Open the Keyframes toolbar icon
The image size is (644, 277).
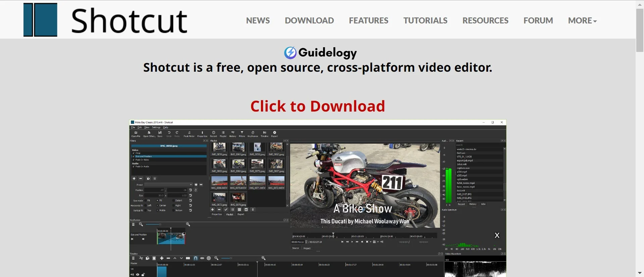(x=253, y=134)
